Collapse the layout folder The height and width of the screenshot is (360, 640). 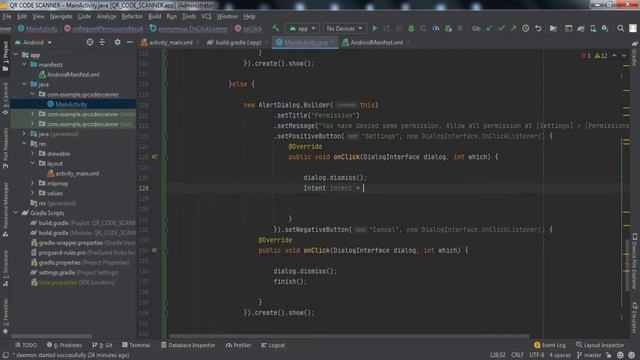[33, 163]
